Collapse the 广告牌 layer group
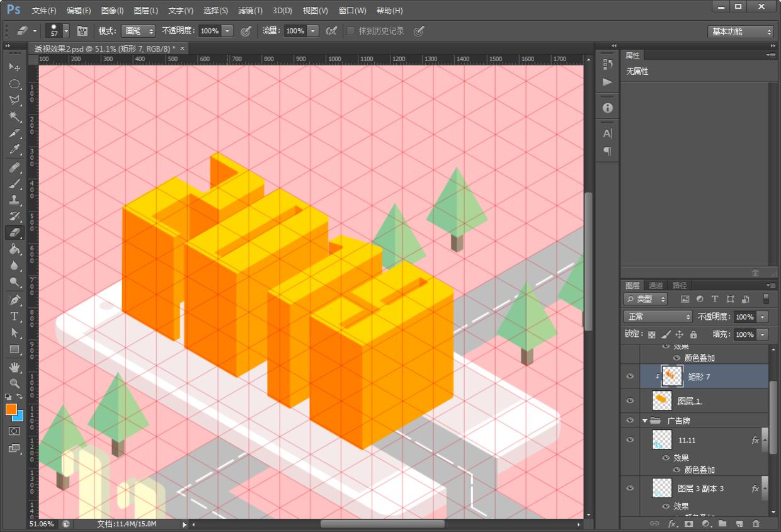781x532 pixels. (x=644, y=421)
